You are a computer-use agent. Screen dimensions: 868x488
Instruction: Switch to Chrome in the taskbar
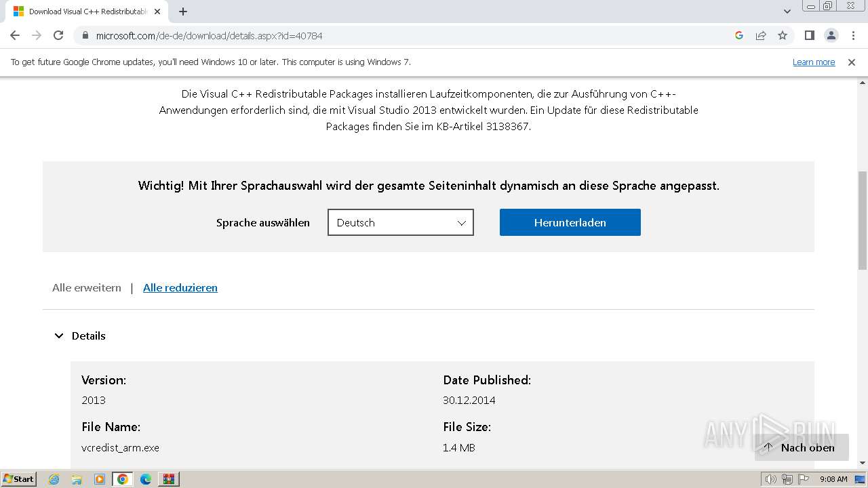tap(123, 479)
